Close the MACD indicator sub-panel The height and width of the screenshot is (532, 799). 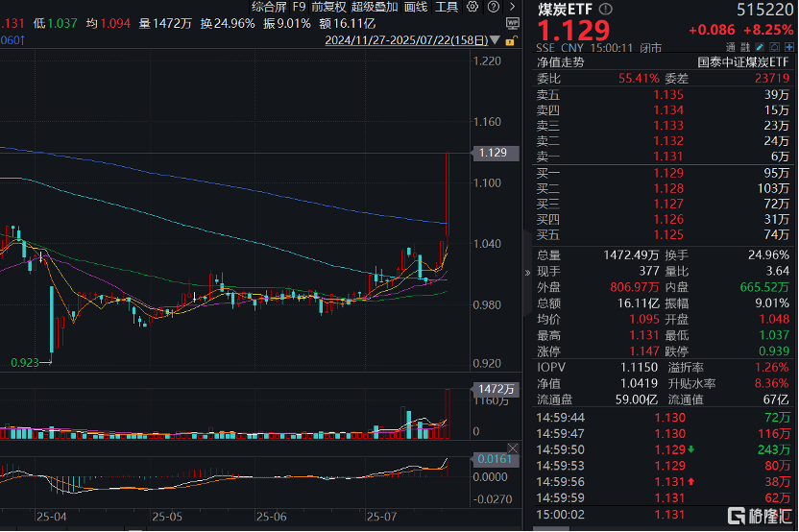(x=513, y=447)
